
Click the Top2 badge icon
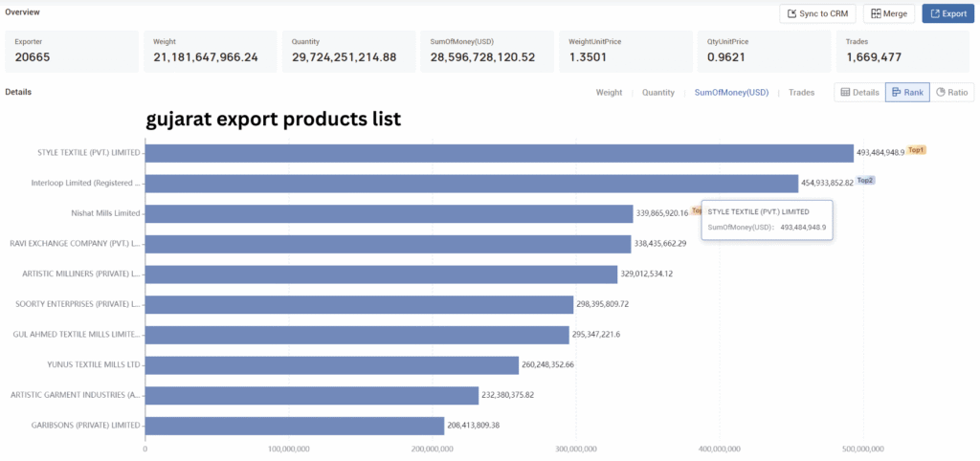[865, 180]
